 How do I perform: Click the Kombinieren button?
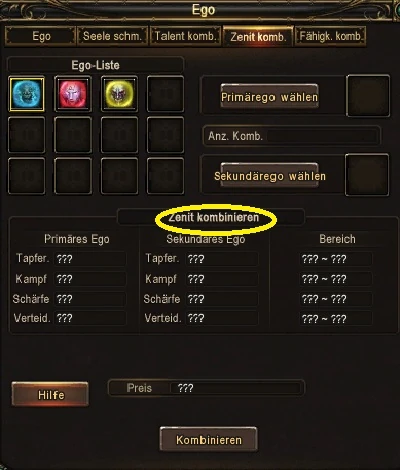(x=209, y=439)
